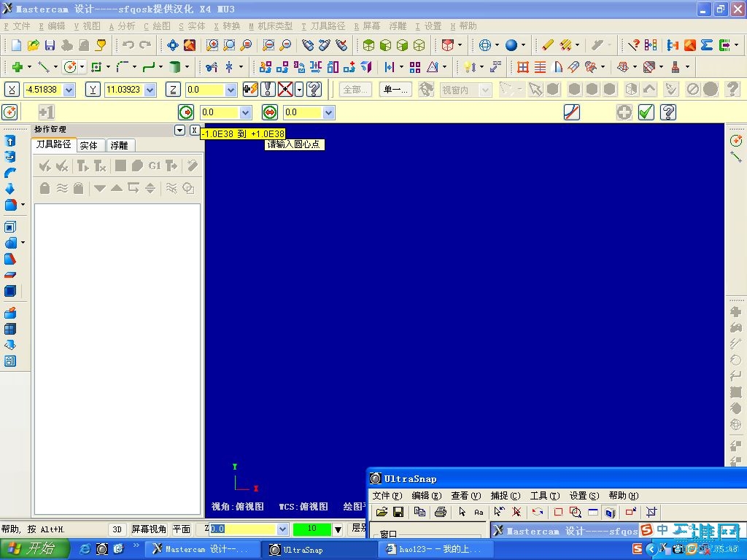Close the operations manager panel
This screenshot has width=747, height=560.
pyautogui.click(x=194, y=130)
